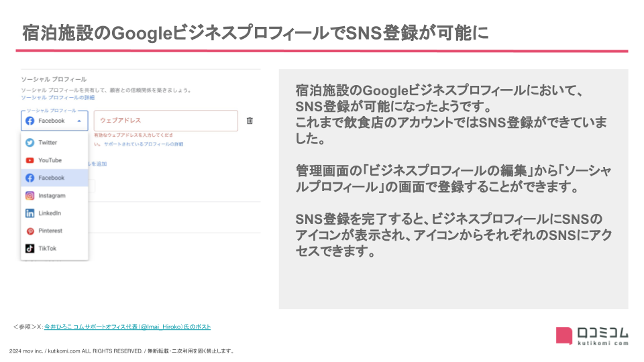Screen dimensions: 644x362
Task: Click the Twitter bird icon in dropdown
Action: [x=30, y=143]
